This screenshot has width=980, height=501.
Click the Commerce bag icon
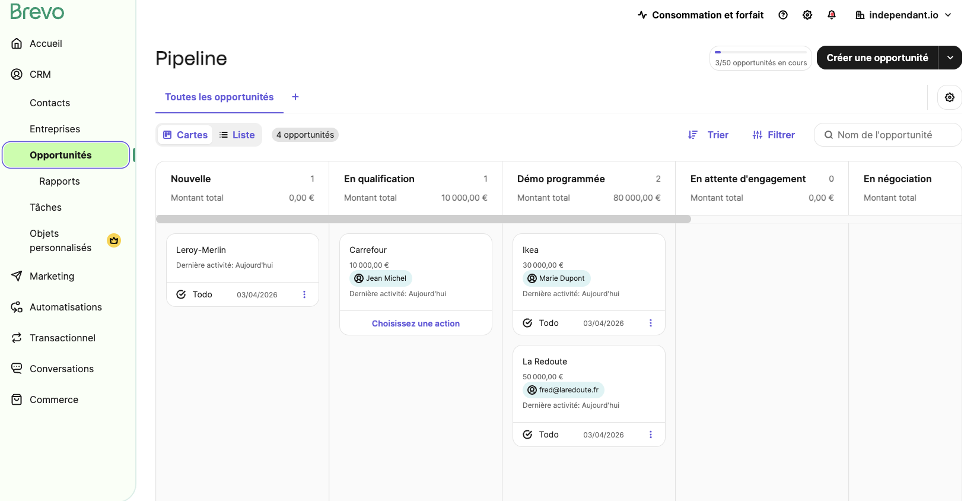(x=17, y=399)
